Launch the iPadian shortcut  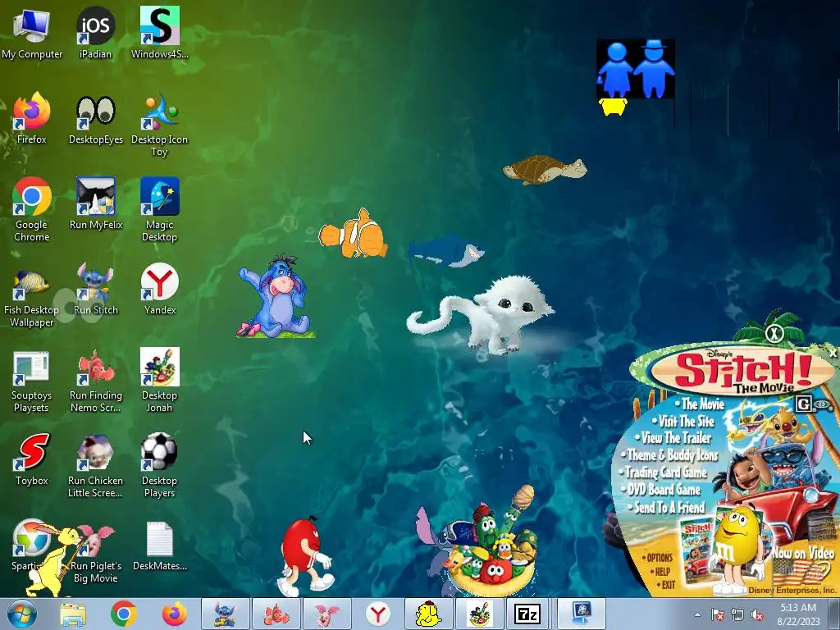(x=95, y=33)
